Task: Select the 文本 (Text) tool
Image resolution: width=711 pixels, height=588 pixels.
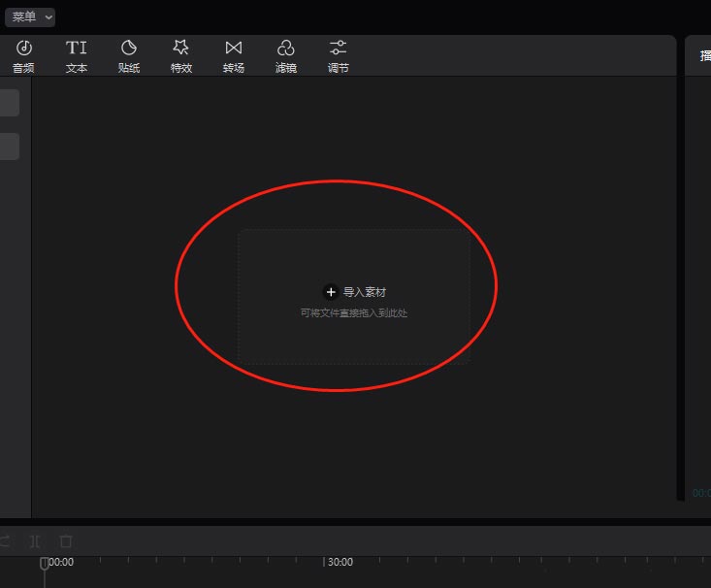Action: (x=76, y=56)
